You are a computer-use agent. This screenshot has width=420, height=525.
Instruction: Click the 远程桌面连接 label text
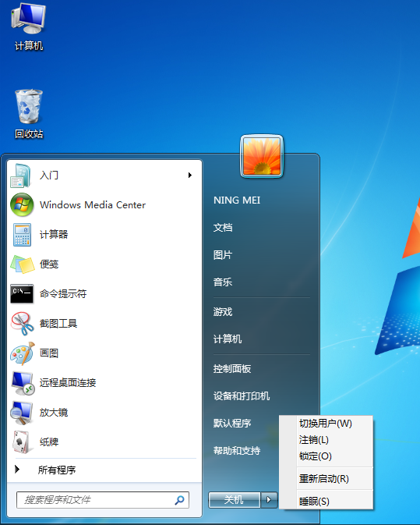pyautogui.click(x=68, y=383)
